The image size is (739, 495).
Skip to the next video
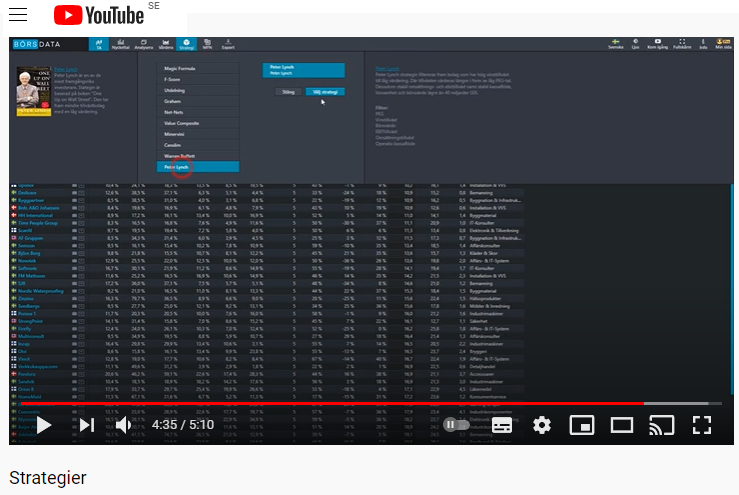click(87, 425)
